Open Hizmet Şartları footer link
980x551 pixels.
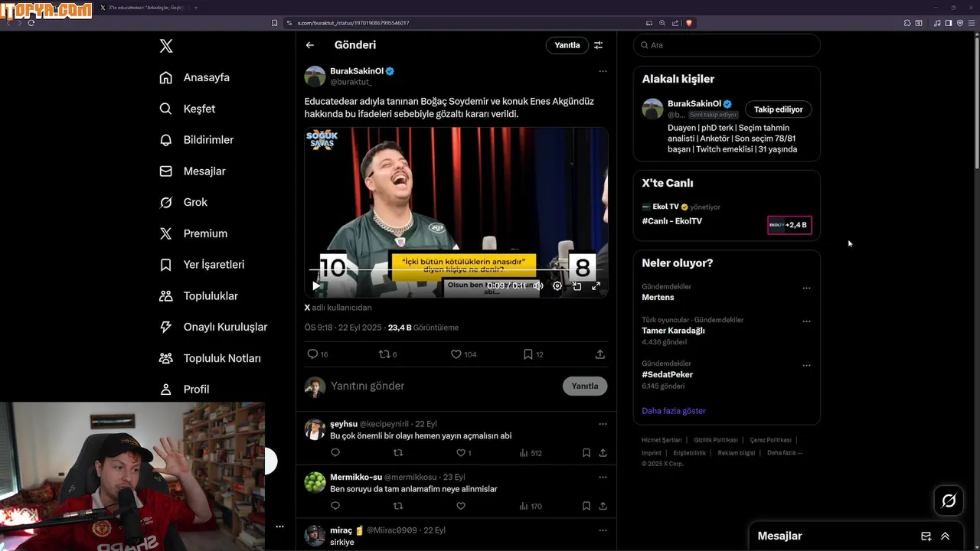[x=661, y=440]
